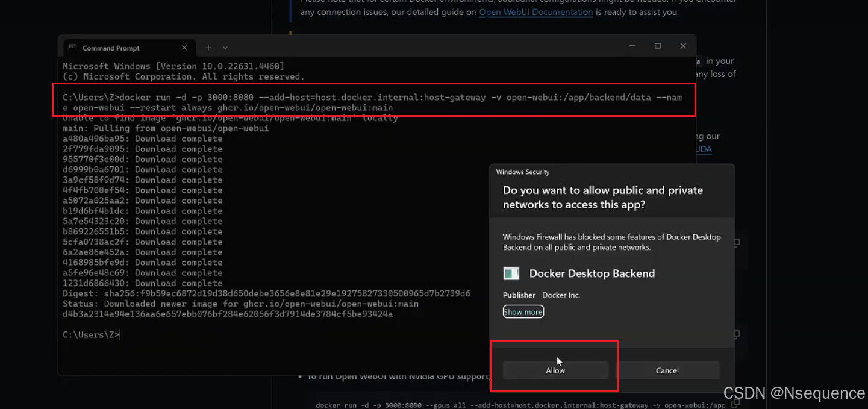
Task: Click layer 2f779fda9095 Download complete line
Action: point(143,149)
